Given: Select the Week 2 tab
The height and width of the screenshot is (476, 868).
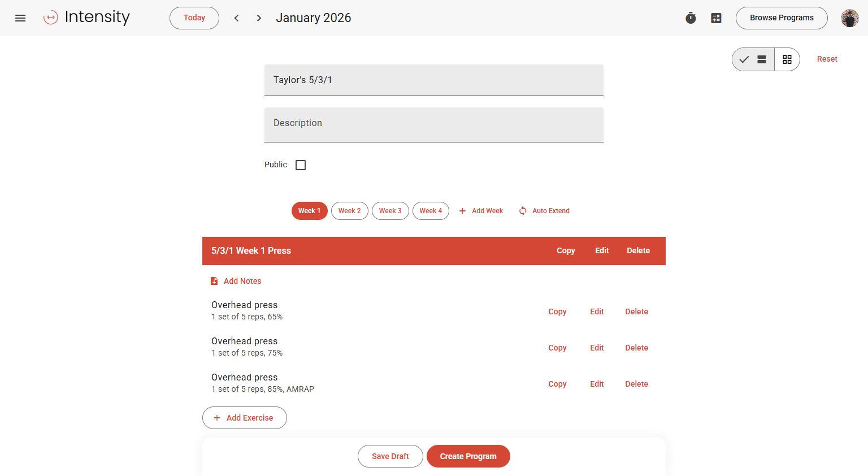Looking at the screenshot, I should tap(349, 211).
